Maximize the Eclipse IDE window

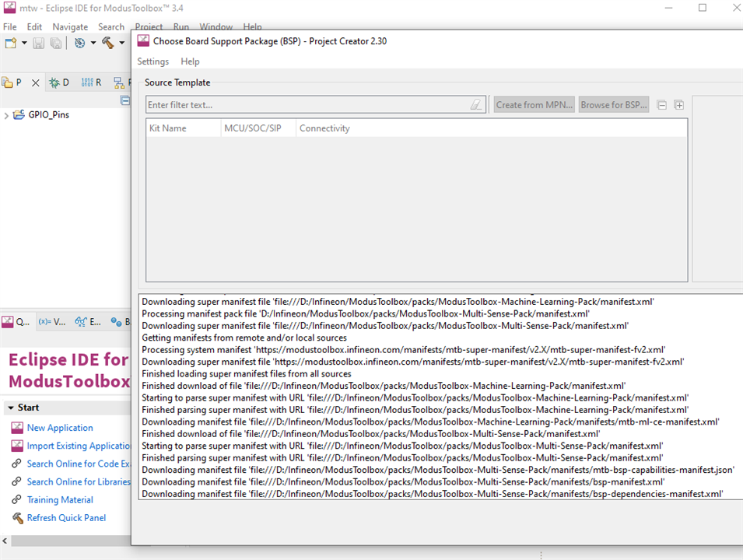703,8
